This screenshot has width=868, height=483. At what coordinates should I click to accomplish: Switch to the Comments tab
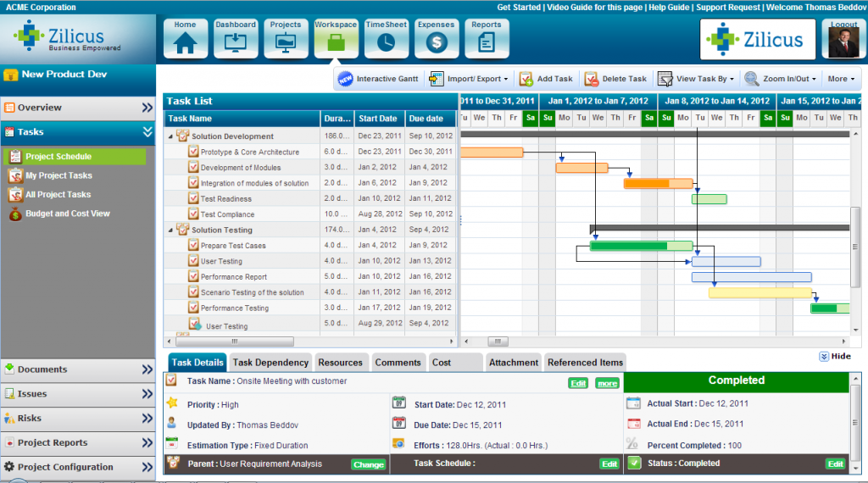[x=398, y=363]
